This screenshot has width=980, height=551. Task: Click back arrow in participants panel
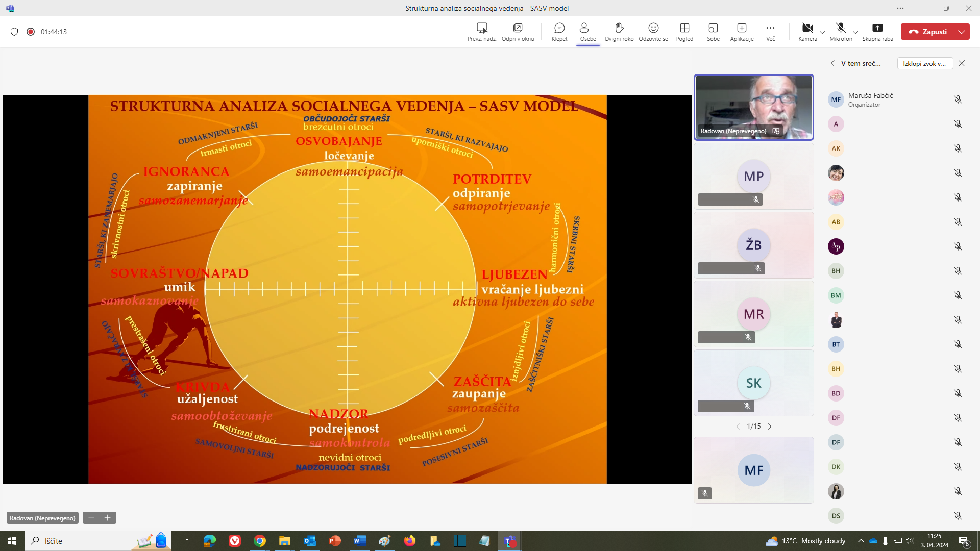point(832,63)
